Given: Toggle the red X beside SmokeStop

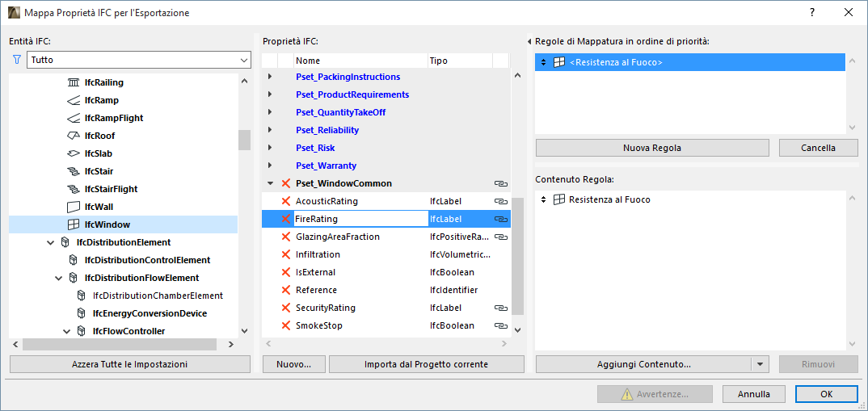Looking at the screenshot, I should [x=285, y=325].
